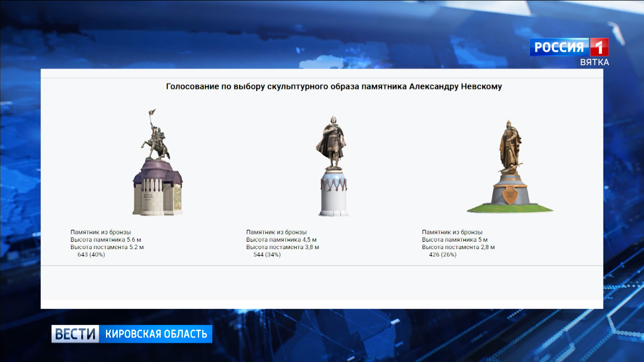
Task: Click the Высота постамента 3,8 м text
Action: click(x=282, y=247)
